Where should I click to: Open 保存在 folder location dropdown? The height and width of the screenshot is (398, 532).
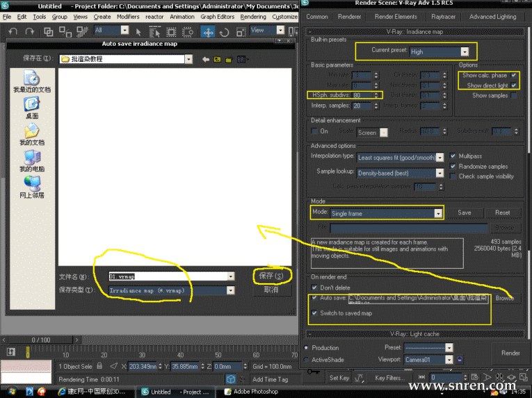[126, 59]
